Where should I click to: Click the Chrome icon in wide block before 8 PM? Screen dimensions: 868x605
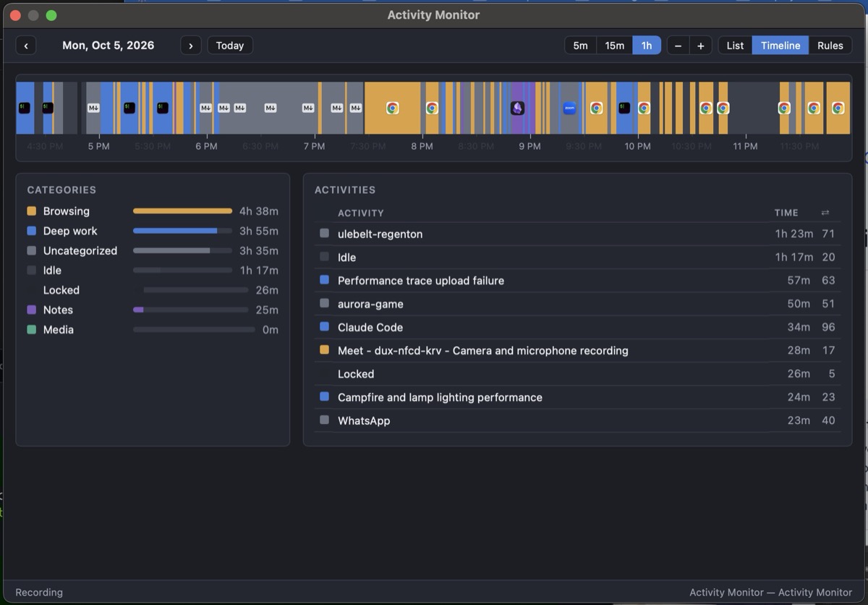click(392, 108)
